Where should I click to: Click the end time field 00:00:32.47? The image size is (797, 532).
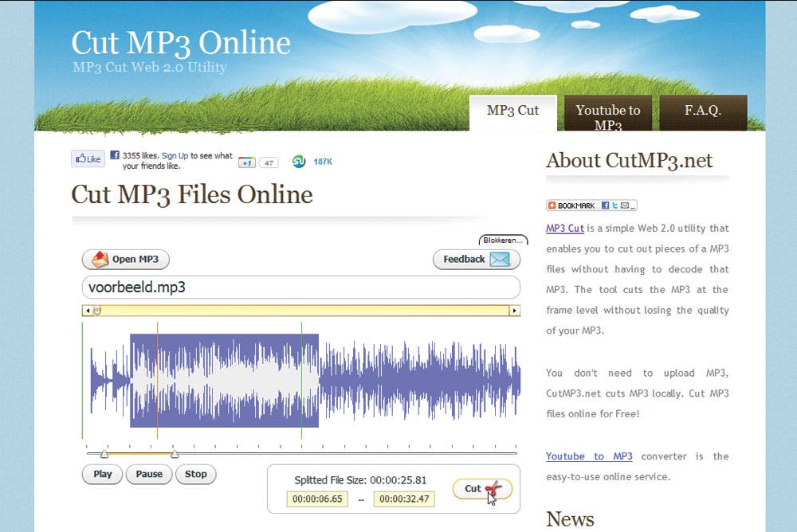click(404, 499)
